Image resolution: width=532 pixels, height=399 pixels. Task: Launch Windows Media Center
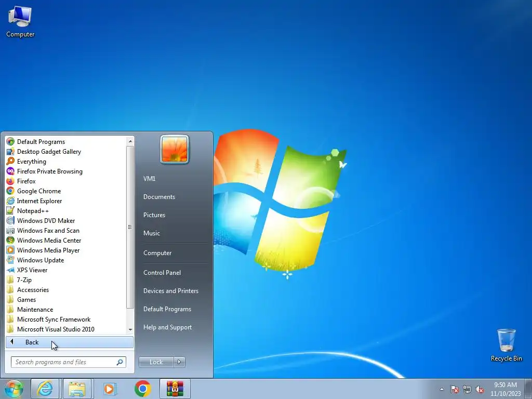[49, 240]
